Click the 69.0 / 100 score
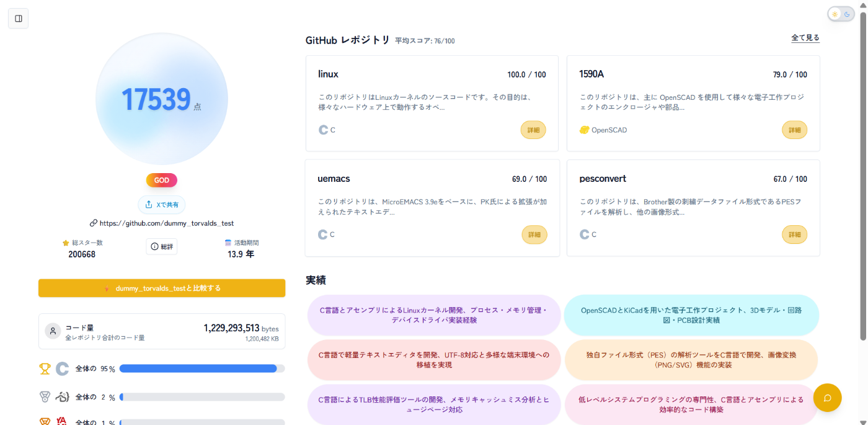868x425 pixels. (529, 179)
